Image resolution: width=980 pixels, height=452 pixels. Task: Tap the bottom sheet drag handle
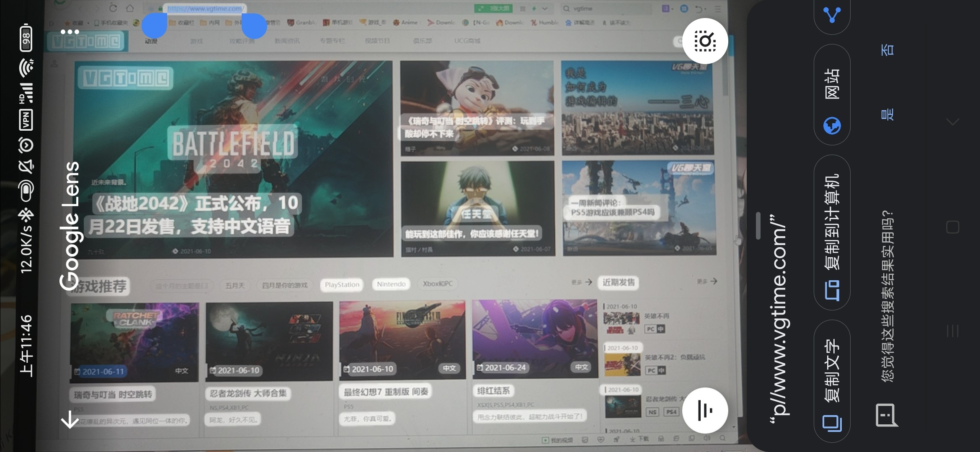(758, 226)
